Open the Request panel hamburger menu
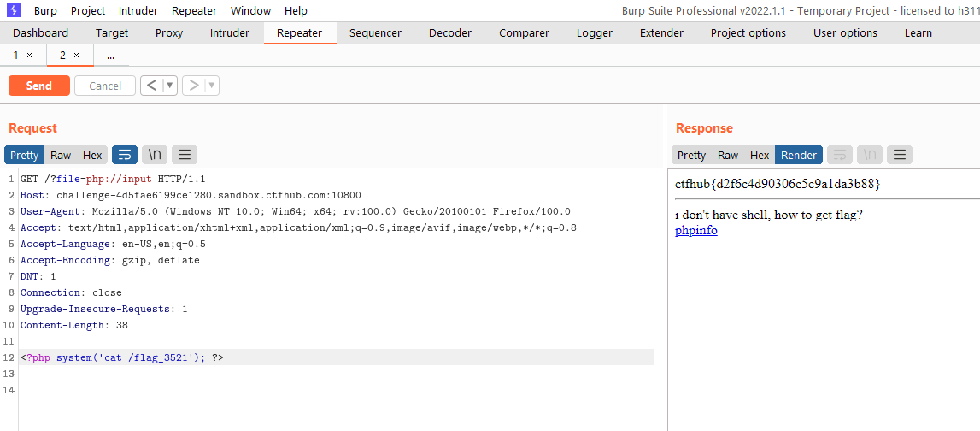This screenshot has width=980, height=431. [x=185, y=155]
